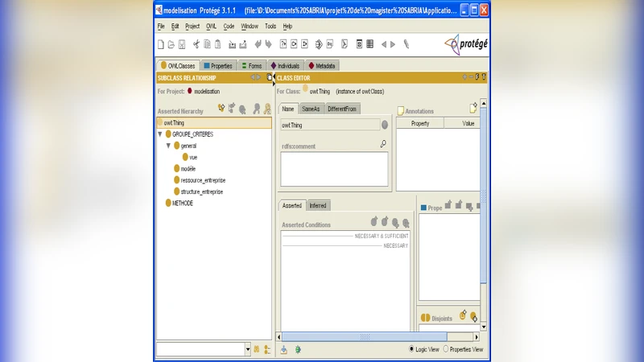Collapse the general class node

point(168,146)
